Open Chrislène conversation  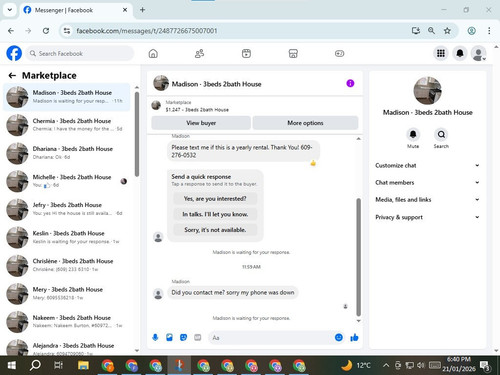point(67,265)
